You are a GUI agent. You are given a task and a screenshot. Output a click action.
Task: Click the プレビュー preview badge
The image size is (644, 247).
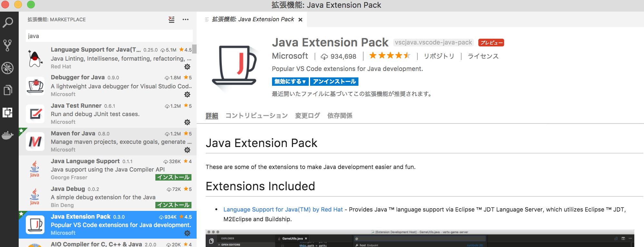pyautogui.click(x=491, y=43)
